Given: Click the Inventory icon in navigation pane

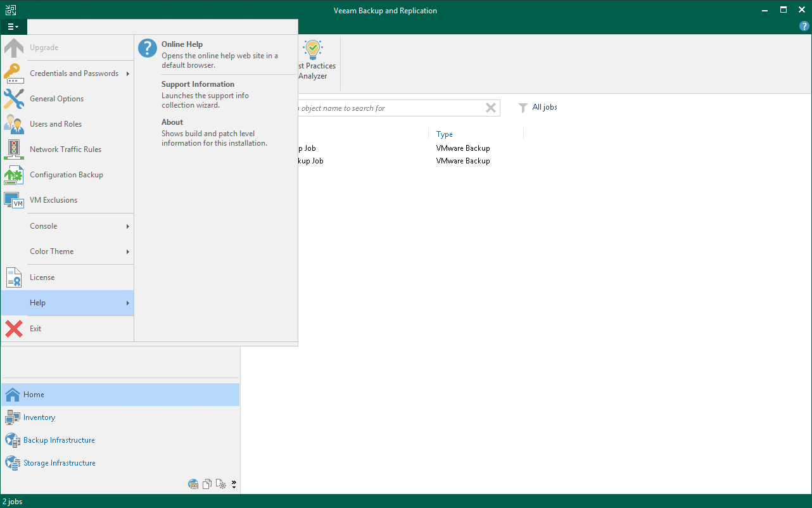Looking at the screenshot, I should pos(13,417).
